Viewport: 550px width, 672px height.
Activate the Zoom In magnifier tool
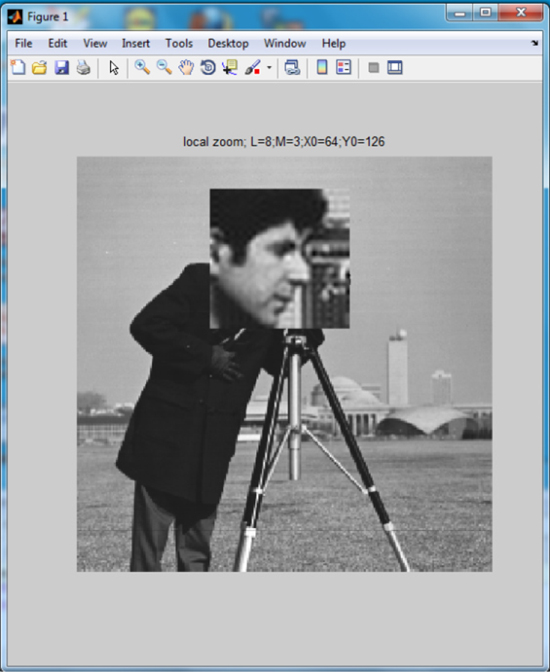tap(142, 67)
